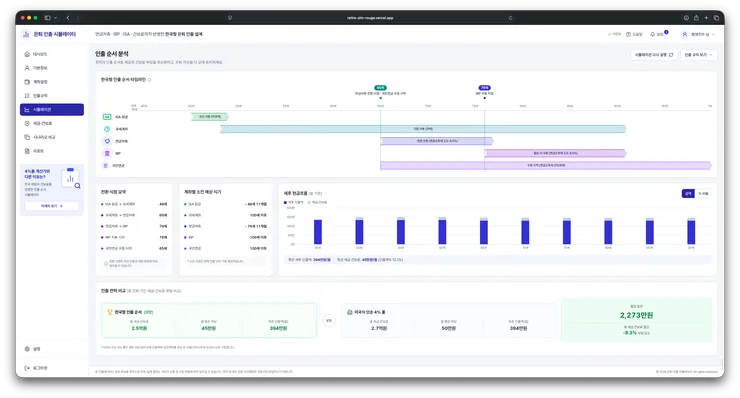This screenshot has width=740, height=398.
Task: Click the browser address bar URL
Action: 370,18
